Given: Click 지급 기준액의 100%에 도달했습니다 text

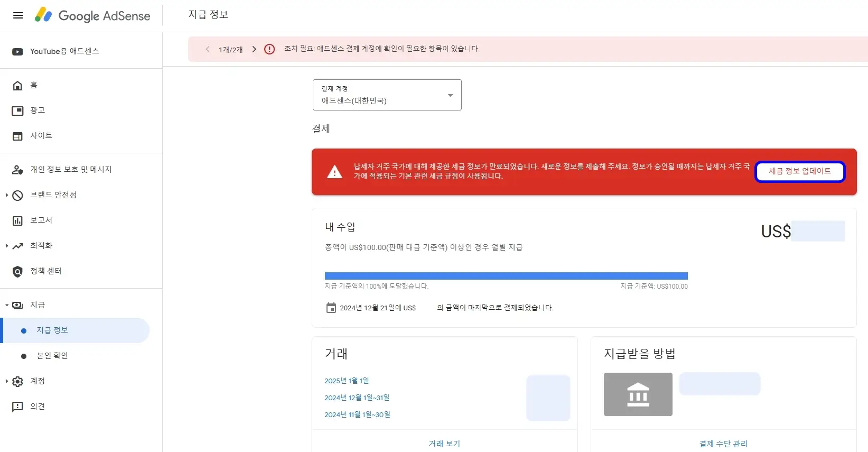Looking at the screenshot, I should [x=377, y=287].
